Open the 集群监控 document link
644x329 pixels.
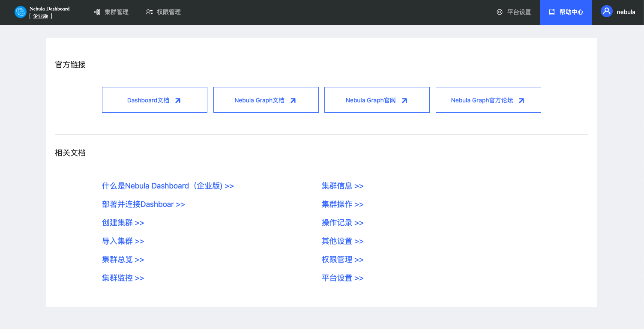click(123, 278)
